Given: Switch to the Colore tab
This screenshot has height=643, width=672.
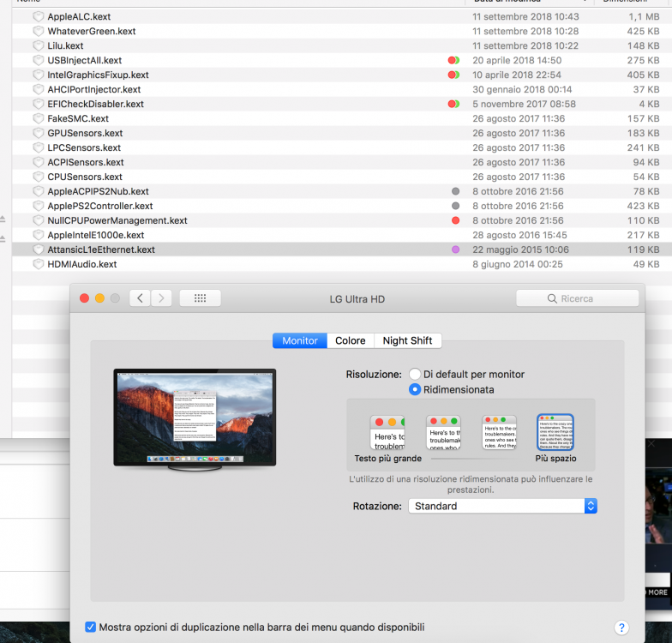Looking at the screenshot, I should tap(351, 341).
